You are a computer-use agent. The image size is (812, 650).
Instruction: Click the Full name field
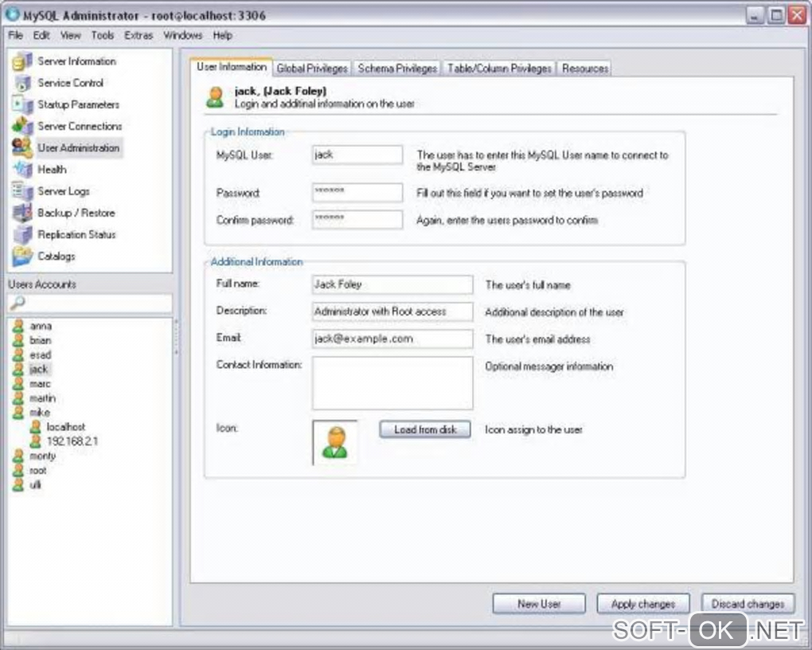(392, 284)
